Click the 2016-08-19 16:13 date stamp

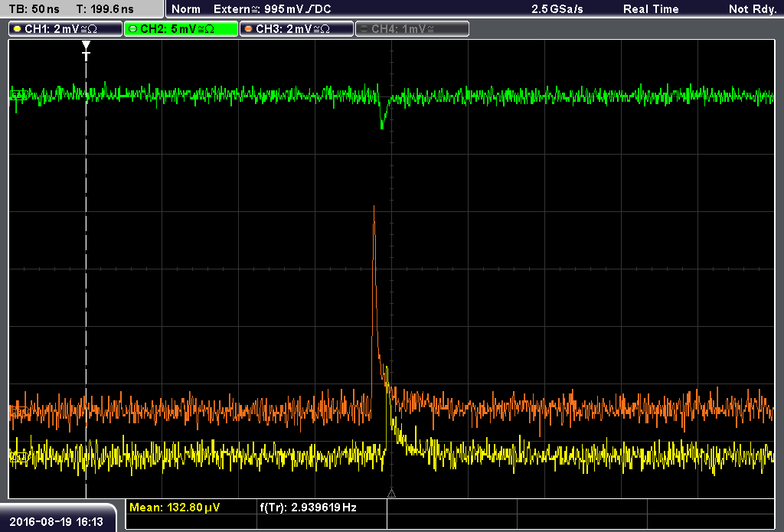(57, 521)
